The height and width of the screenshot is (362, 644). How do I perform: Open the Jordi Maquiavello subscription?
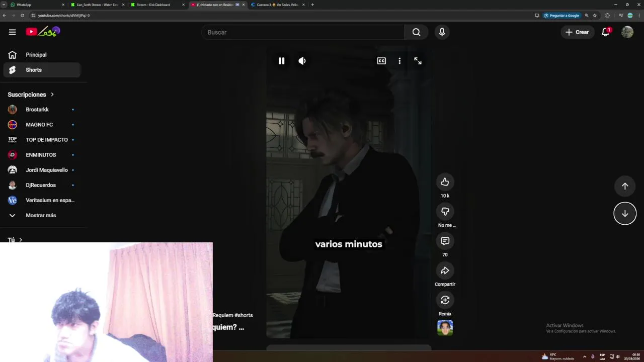[42, 170]
